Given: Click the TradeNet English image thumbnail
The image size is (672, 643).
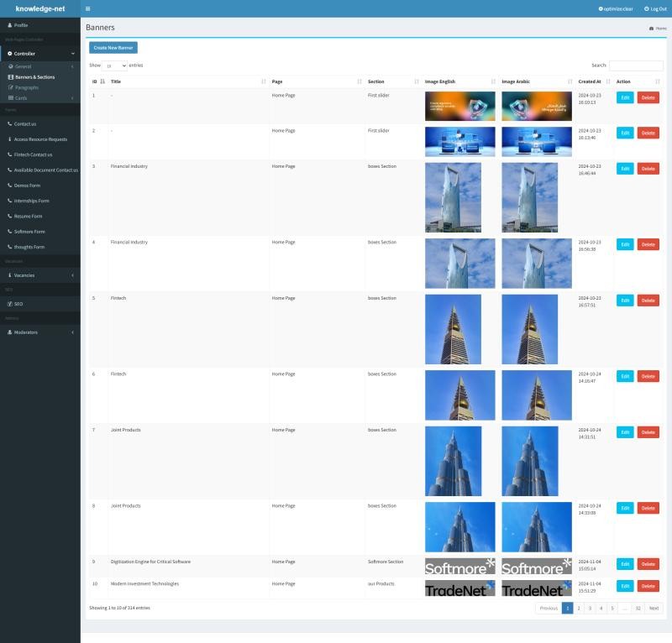Looking at the screenshot, I should click(459, 588).
